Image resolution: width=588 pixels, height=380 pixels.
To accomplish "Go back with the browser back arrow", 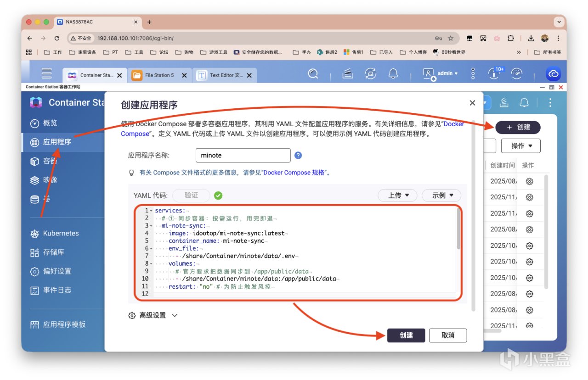I will 30,39.
